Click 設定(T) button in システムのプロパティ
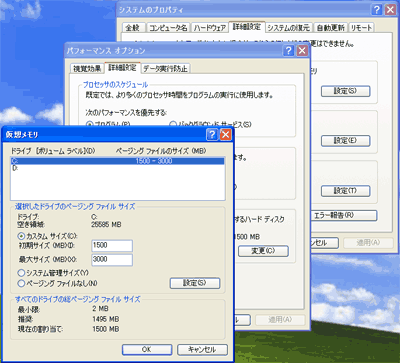Image resolution: width=400 pixels, height=363 pixels. [x=345, y=191]
